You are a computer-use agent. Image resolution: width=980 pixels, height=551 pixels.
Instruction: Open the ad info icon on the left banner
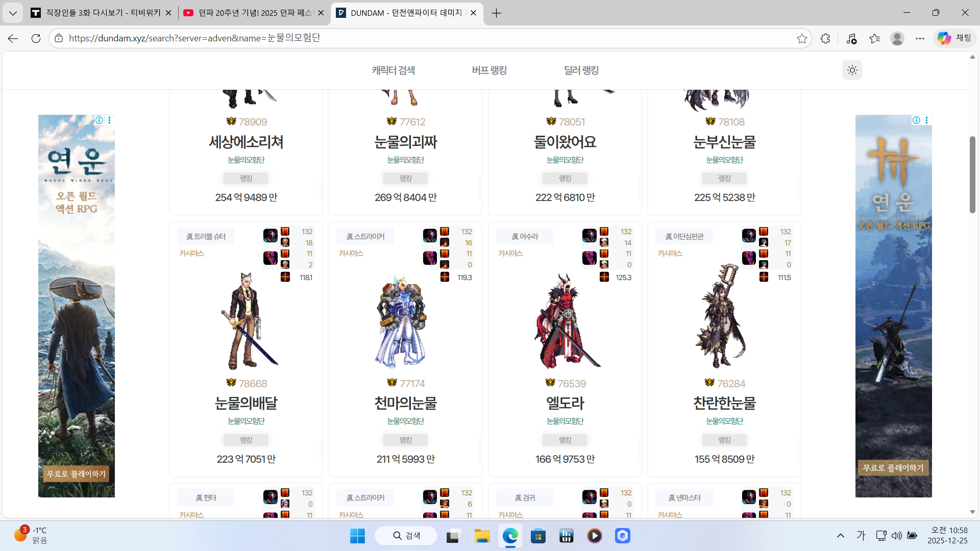99,120
